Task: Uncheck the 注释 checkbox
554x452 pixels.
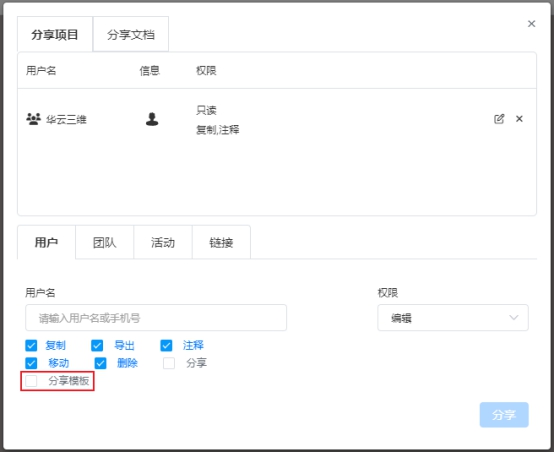Action: [x=166, y=345]
